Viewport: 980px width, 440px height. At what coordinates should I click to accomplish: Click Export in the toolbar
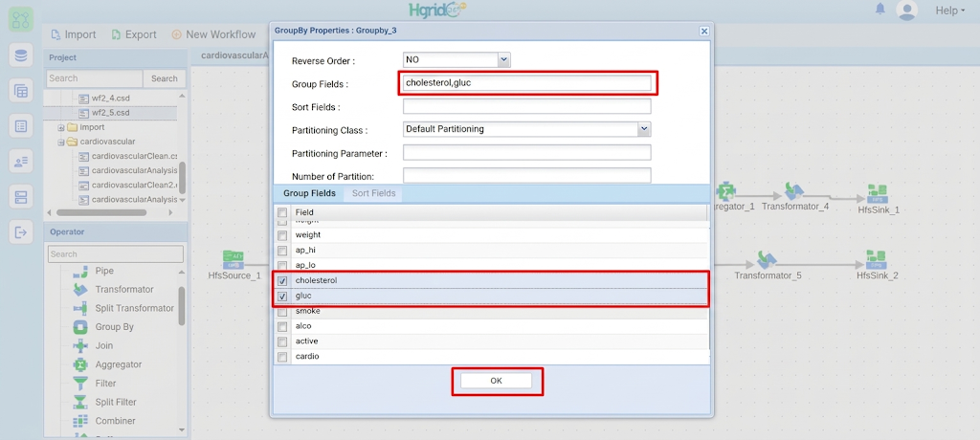pos(134,34)
